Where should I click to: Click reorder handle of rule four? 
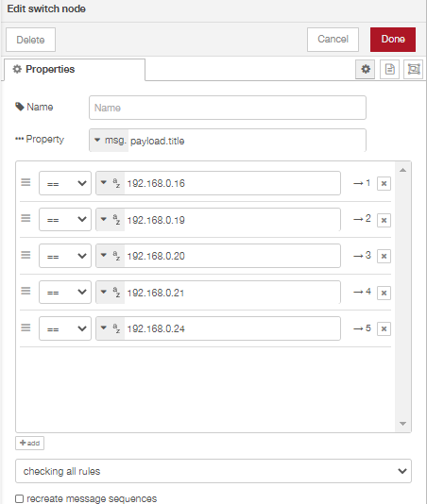[x=26, y=291]
